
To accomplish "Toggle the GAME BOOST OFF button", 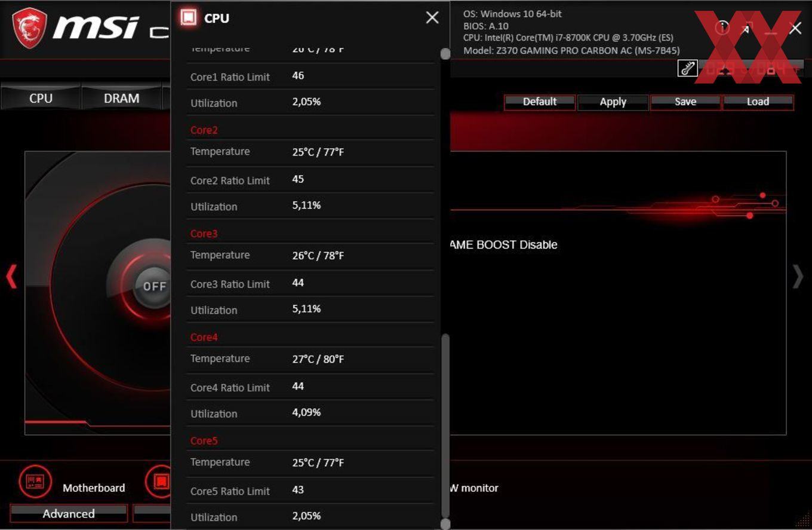I will click(x=153, y=286).
